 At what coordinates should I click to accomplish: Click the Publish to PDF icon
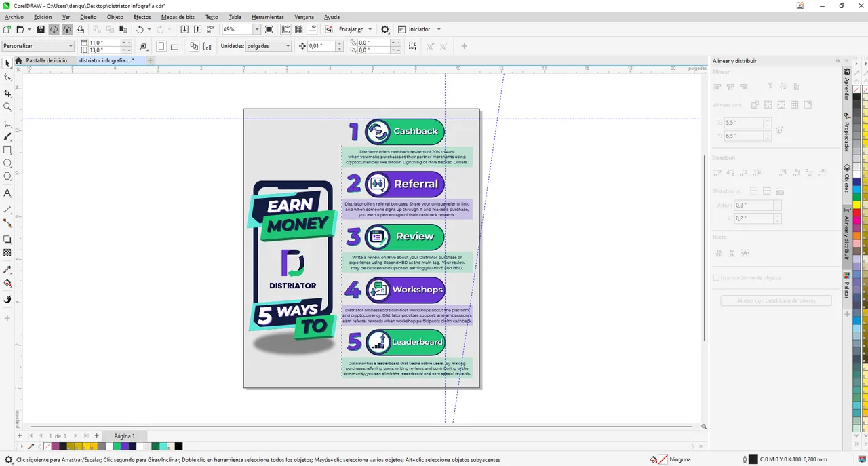click(x=211, y=29)
